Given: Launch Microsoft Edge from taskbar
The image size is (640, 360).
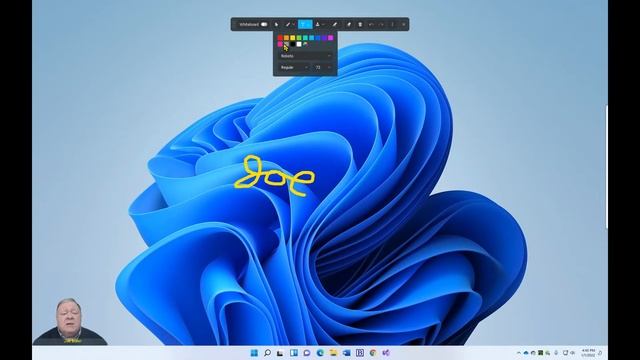Looking at the screenshot, I should [x=320, y=353].
